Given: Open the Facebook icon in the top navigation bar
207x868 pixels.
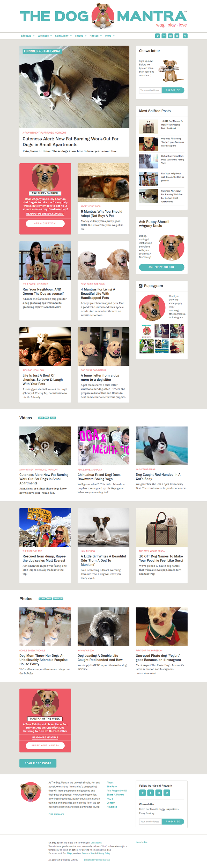Looking at the screenshot, I should pyautogui.click(x=164, y=36).
